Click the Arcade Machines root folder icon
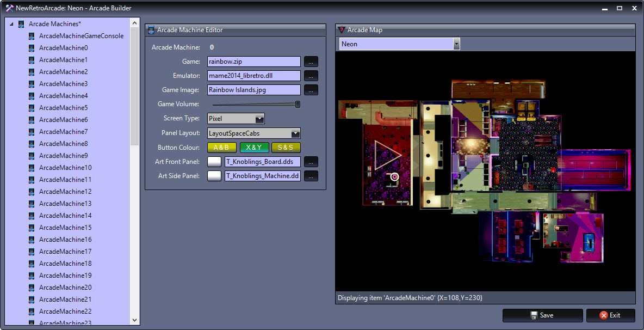 click(21, 24)
